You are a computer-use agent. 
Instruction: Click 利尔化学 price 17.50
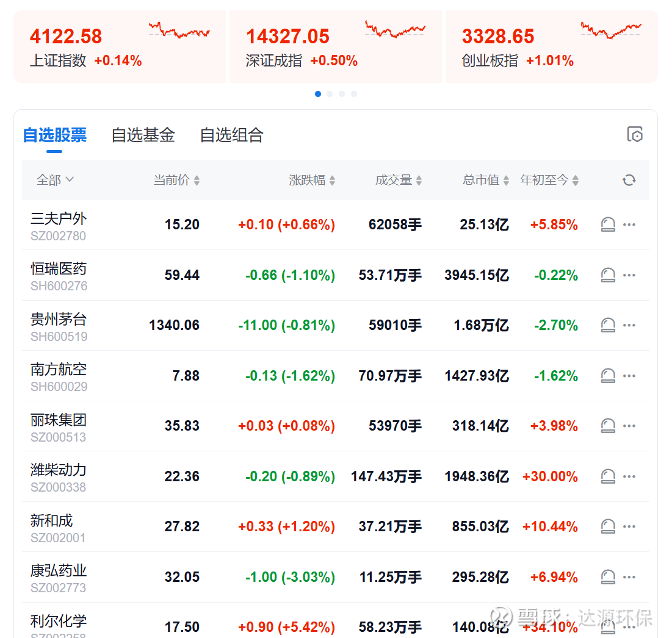click(182, 627)
